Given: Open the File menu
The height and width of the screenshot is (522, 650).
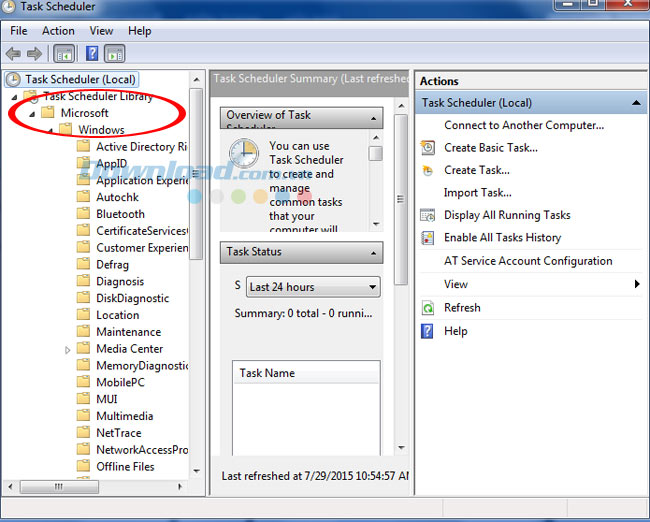Looking at the screenshot, I should (x=19, y=31).
